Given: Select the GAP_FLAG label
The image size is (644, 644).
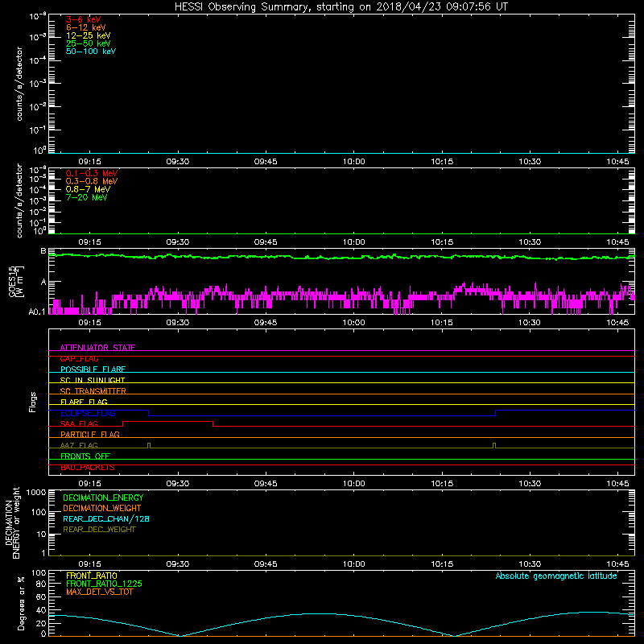Looking at the screenshot, I should 79,358.
